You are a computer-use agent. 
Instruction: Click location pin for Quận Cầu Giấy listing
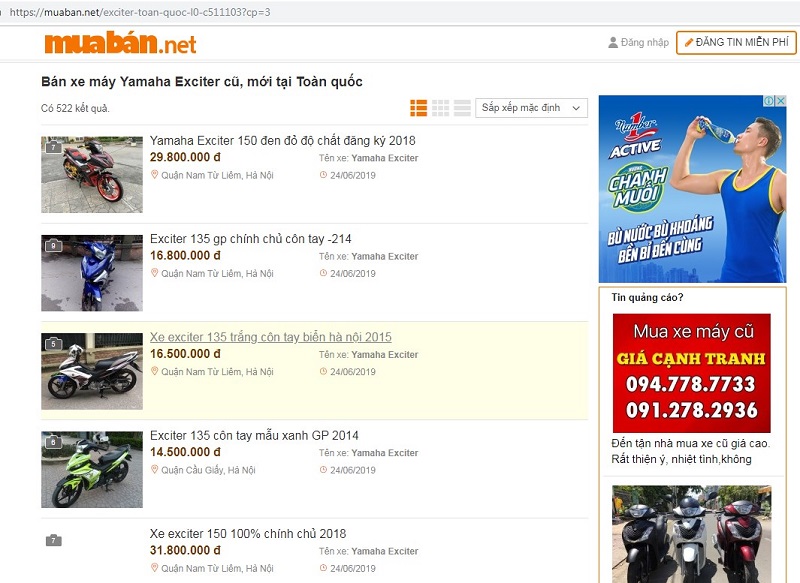click(x=155, y=470)
